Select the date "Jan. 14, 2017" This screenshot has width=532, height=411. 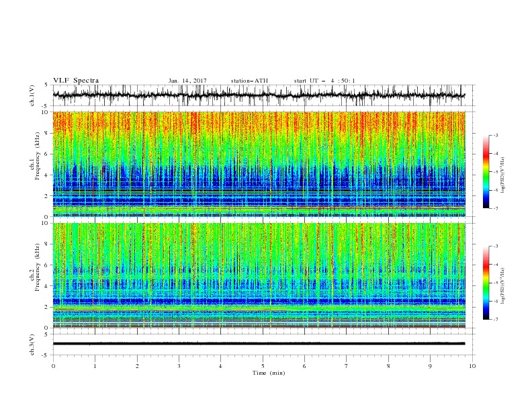point(187,81)
